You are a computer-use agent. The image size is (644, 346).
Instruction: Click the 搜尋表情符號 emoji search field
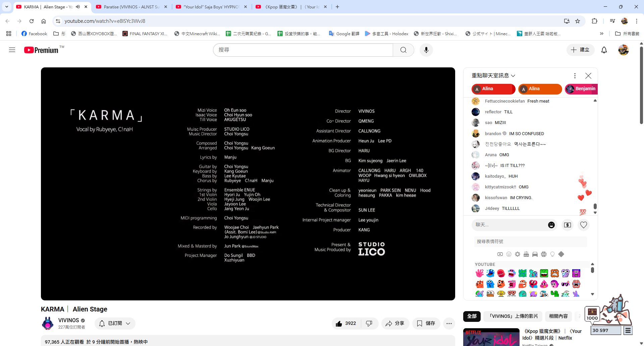pyautogui.click(x=531, y=241)
